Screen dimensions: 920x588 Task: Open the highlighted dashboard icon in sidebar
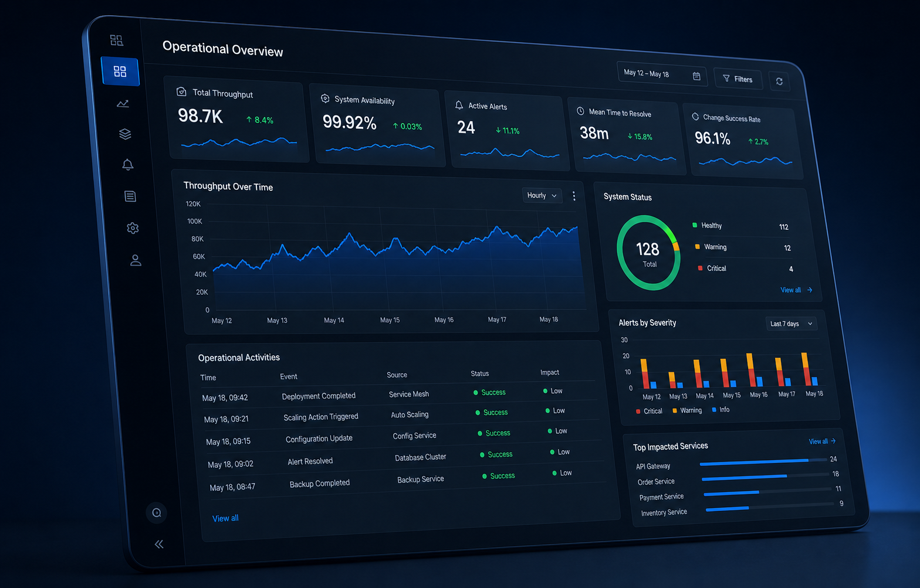click(x=120, y=72)
